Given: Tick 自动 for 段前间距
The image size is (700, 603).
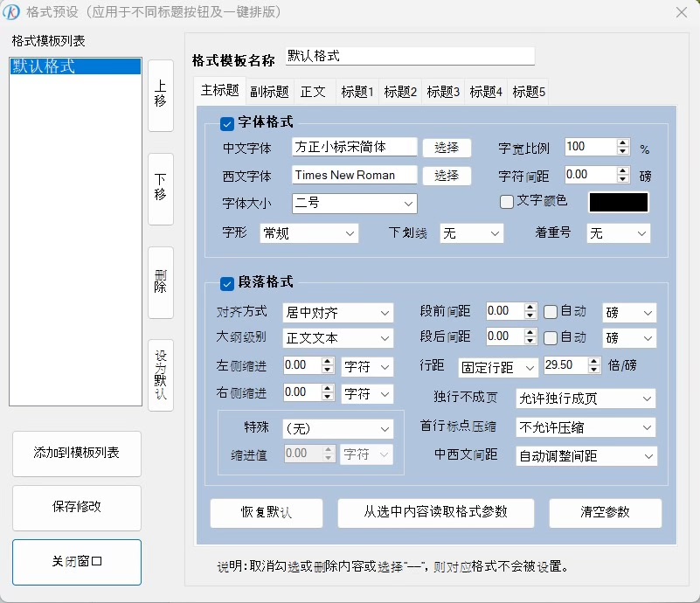Looking at the screenshot, I should 550,312.
